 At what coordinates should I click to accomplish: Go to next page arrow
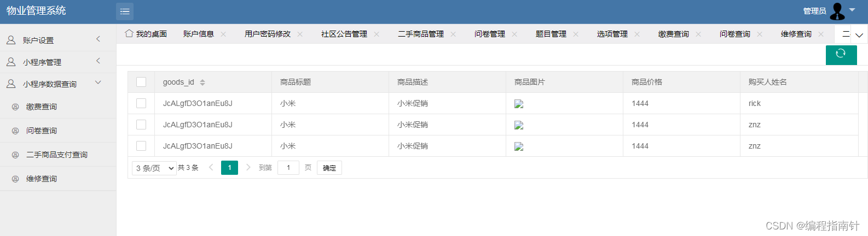coord(248,167)
